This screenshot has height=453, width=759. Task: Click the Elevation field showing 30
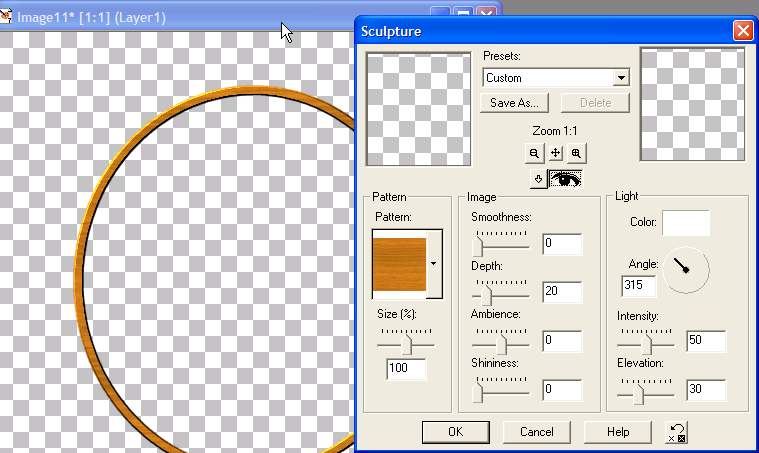(706, 389)
